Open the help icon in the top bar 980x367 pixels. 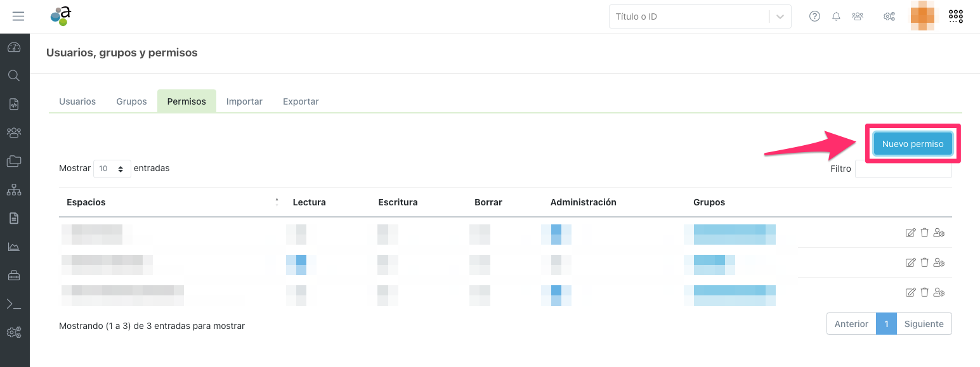[x=814, y=16]
